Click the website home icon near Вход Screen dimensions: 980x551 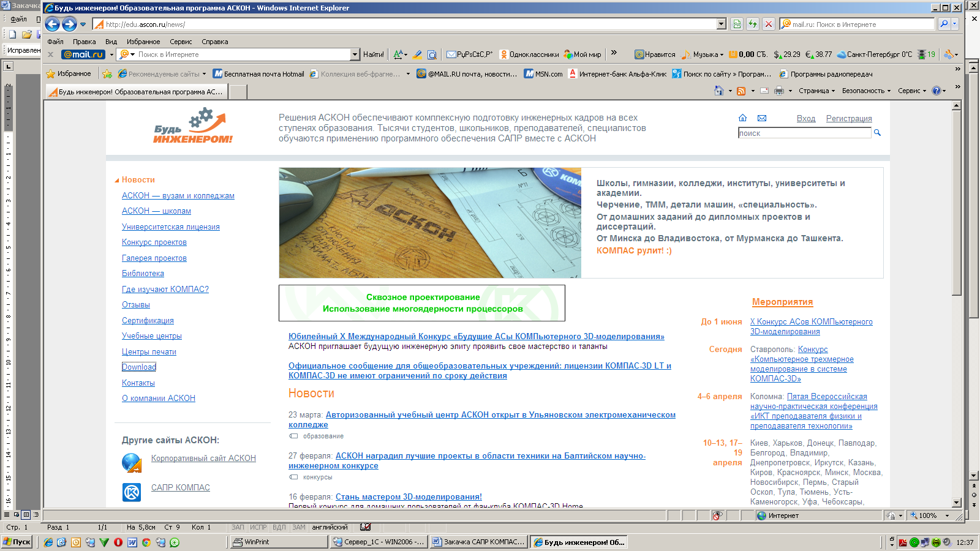click(x=742, y=118)
